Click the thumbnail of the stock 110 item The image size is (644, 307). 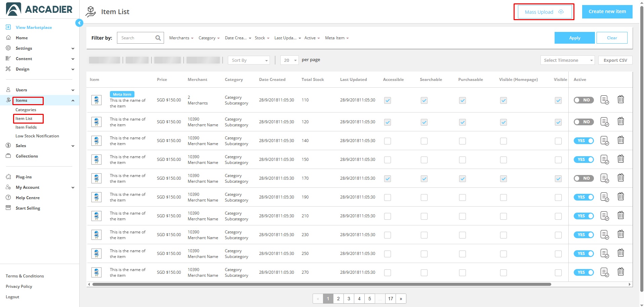pos(96,100)
